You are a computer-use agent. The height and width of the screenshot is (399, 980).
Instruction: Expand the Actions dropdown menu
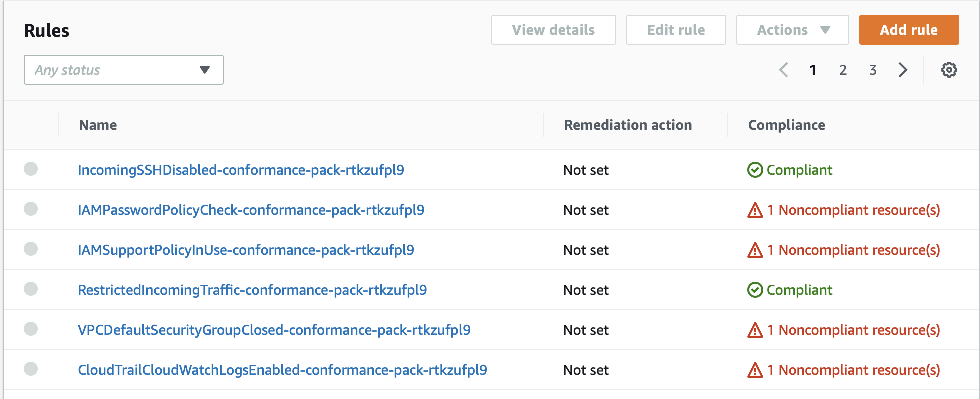click(792, 30)
